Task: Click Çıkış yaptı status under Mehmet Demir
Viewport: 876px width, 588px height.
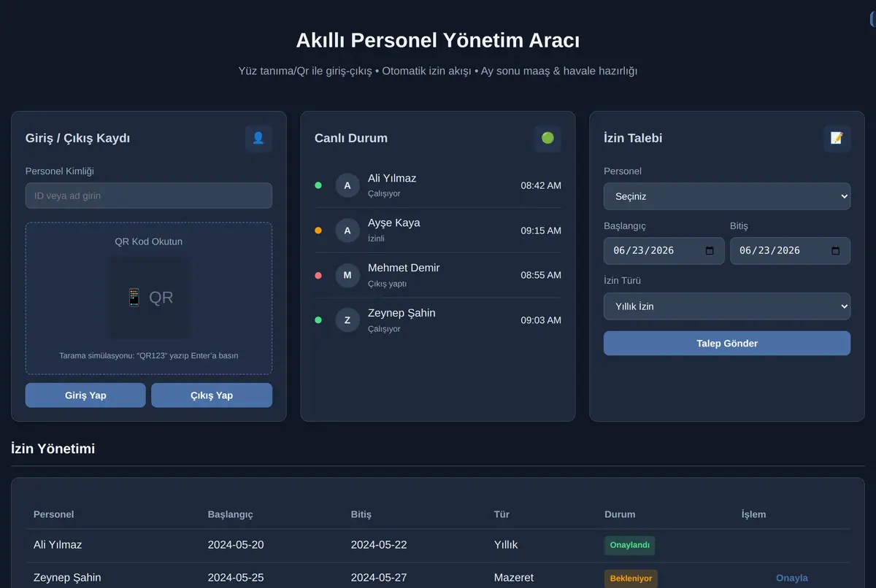Action: click(x=388, y=284)
